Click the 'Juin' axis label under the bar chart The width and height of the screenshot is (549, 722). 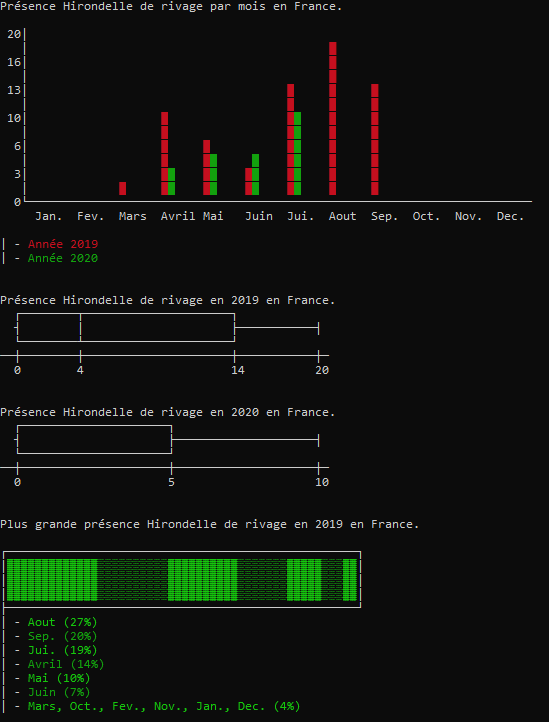click(259, 216)
